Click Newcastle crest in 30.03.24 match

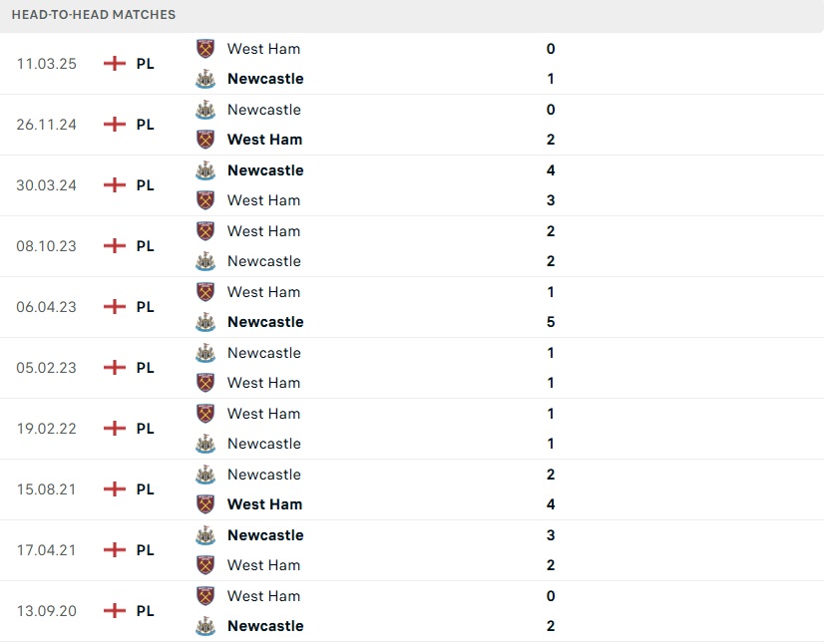(206, 170)
